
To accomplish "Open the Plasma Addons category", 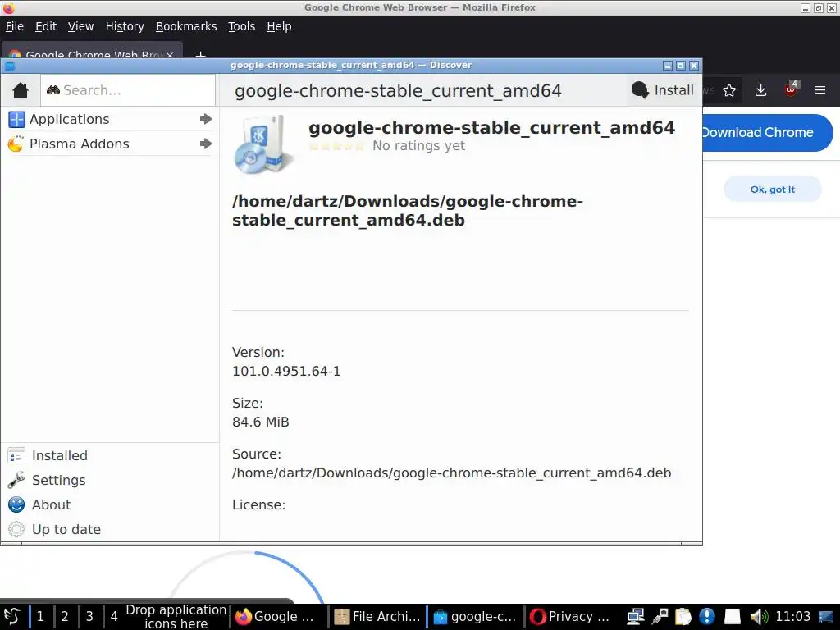I will (110, 144).
